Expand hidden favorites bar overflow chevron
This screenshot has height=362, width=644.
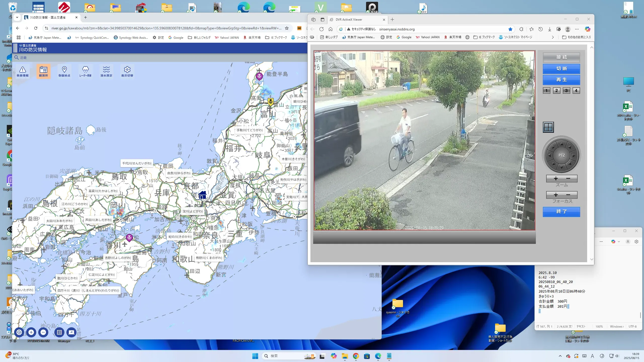[x=553, y=37]
